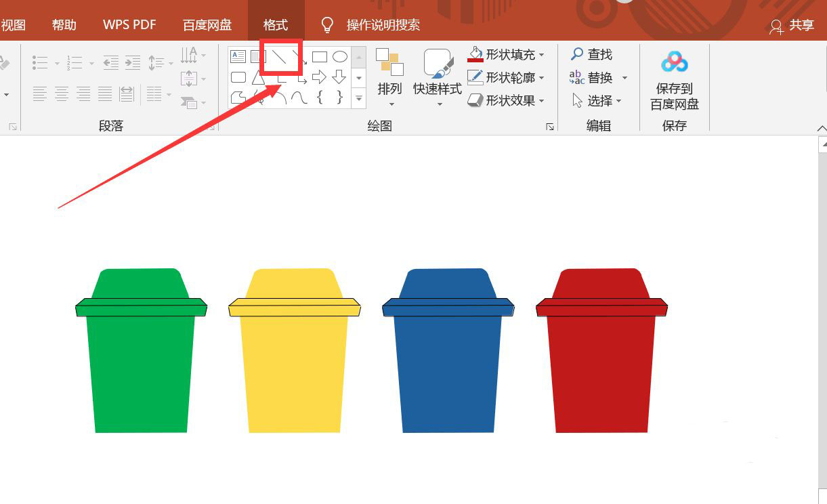Select the Rectangle shape tool
827x504 pixels.
coord(320,57)
